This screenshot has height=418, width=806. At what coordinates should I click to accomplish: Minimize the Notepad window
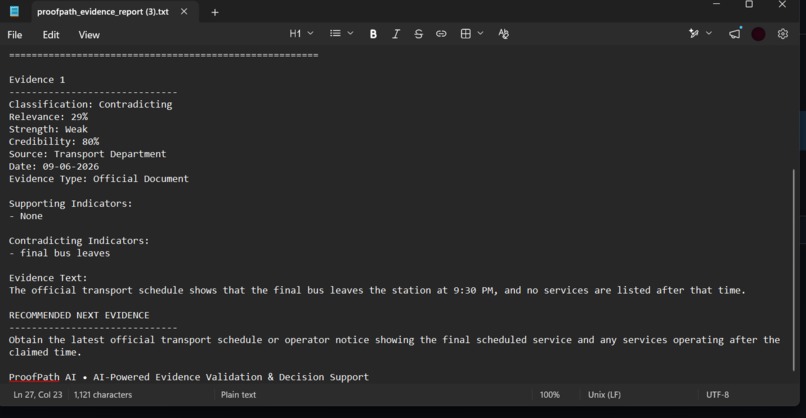coord(717,4)
